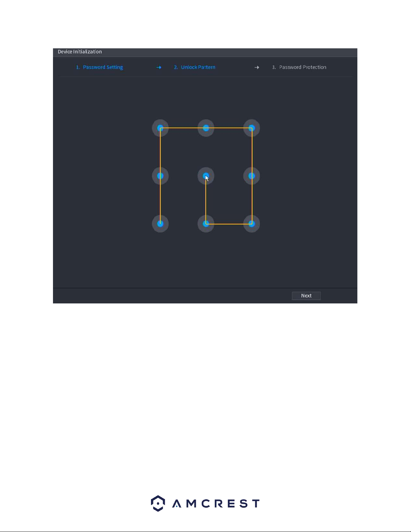Click the top-left dot of the pattern grid
The height and width of the screenshot is (532, 411).
(160, 128)
